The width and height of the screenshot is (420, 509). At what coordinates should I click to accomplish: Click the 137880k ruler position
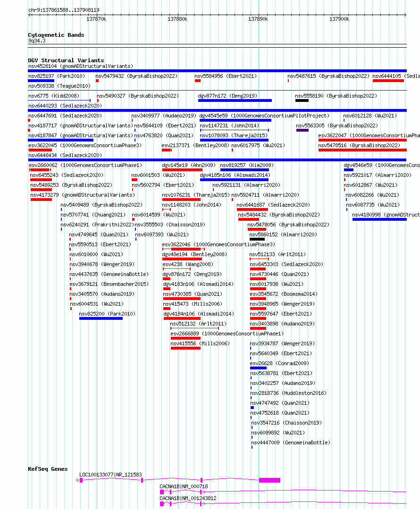[177, 19]
